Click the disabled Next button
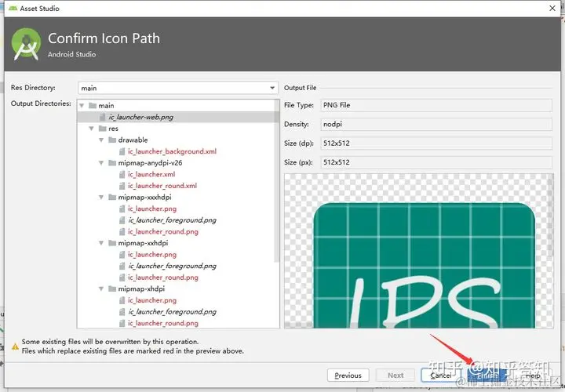Screen dimensions: 565x392 tap(395, 376)
